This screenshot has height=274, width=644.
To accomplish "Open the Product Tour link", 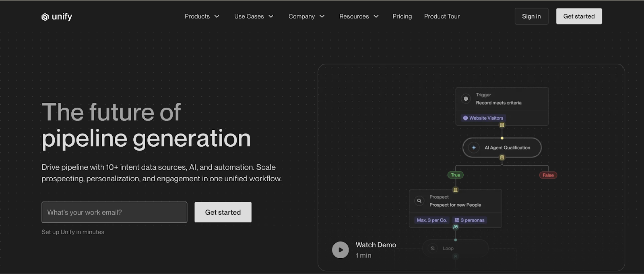I will pos(442,17).
